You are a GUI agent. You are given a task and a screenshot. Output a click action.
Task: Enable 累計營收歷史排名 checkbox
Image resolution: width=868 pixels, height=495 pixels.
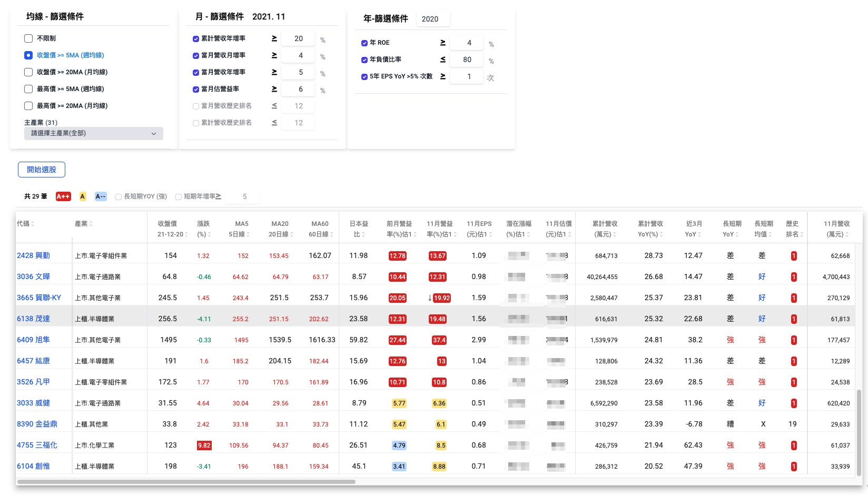tap(196, 123)
